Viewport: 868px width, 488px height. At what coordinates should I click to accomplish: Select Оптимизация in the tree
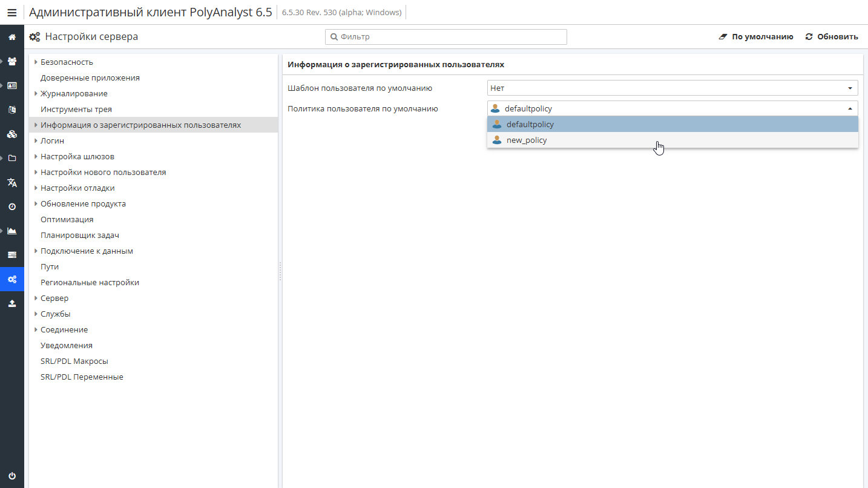[x=67, y=219]
